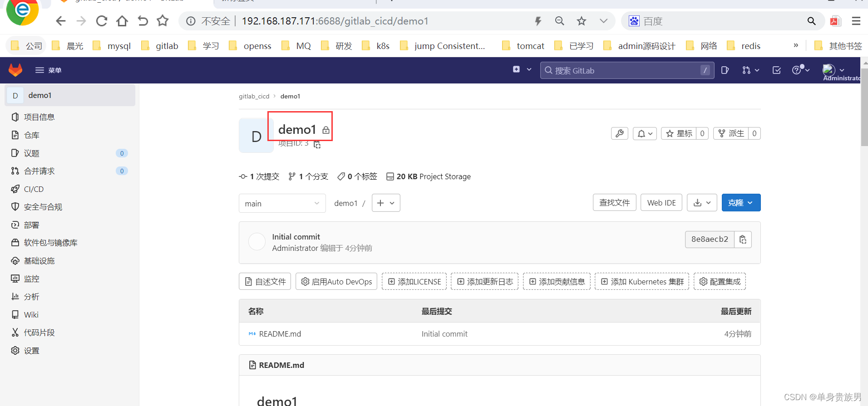Open the bell notification settings dropdown
868x406 pixels.
(x=645, y=133)
